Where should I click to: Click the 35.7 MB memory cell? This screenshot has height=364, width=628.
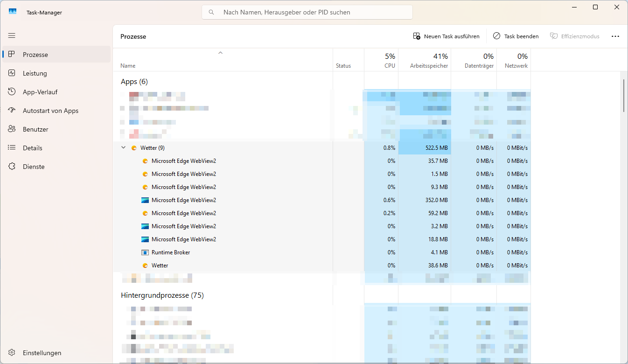pos(425,161)
